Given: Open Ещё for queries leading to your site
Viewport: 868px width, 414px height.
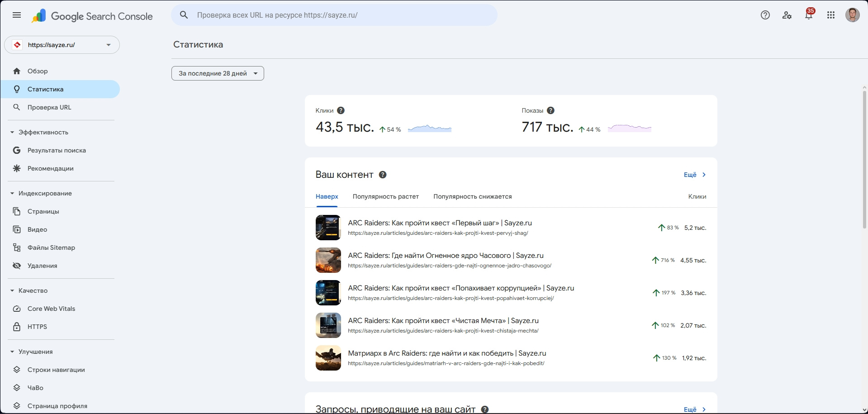Looking at the screenshot, I should pyautogui.click(x=695, y=409).
